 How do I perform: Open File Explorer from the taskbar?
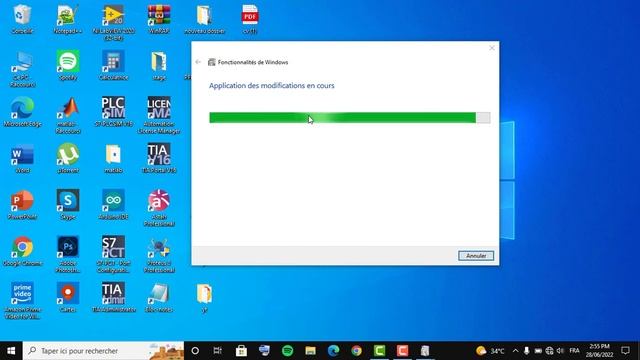[310, 351]
